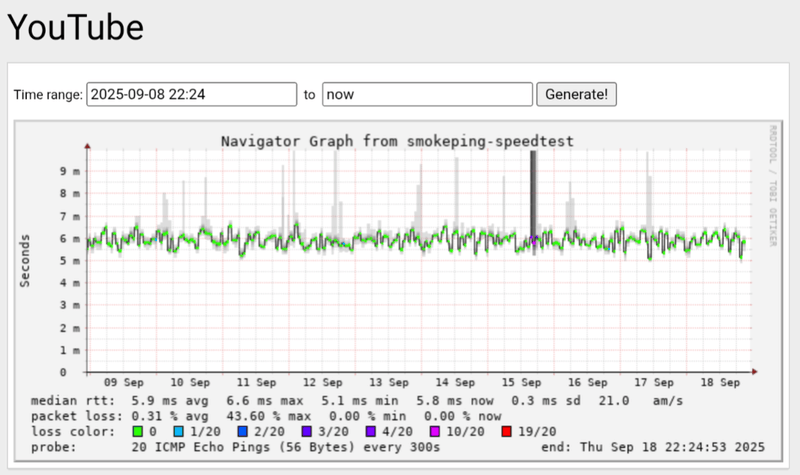This screenshot has width=800, height=475.
Task: Click the '0.00 % now' packet loss value
Action: tap(463, 416)
